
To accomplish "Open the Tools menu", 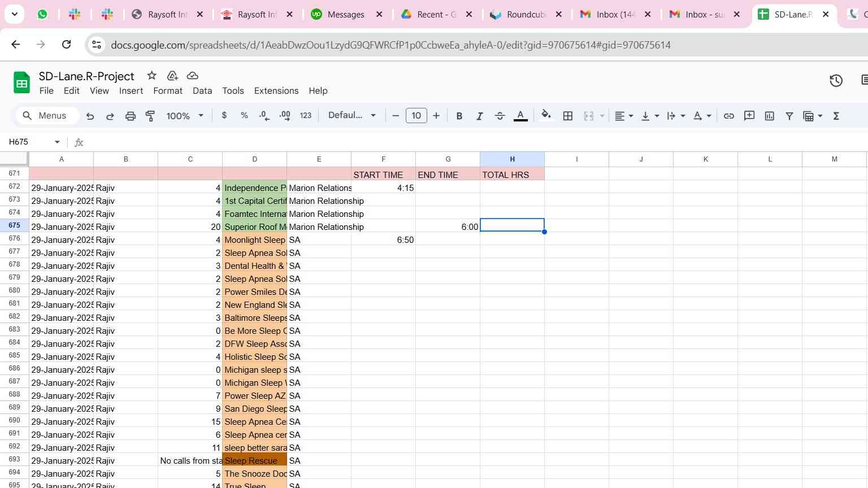I will pyautogui.click(x=233, y=90).
